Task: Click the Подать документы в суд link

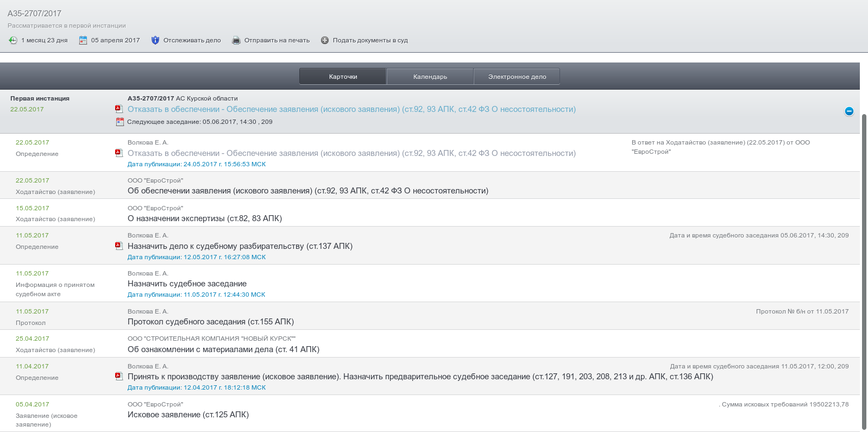Action: [x=370, y=40]
